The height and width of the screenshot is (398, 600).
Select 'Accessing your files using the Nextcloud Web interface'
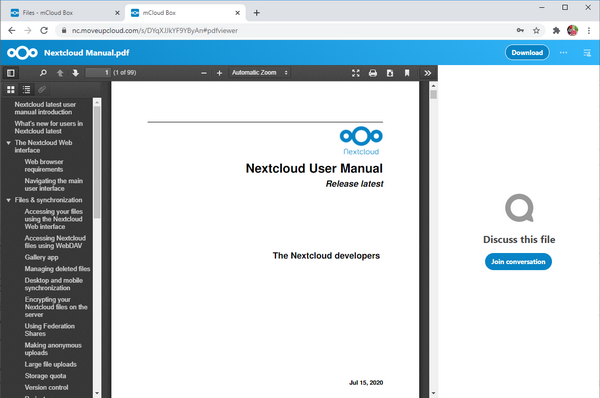pyautogui.click(x=54, y=219)
